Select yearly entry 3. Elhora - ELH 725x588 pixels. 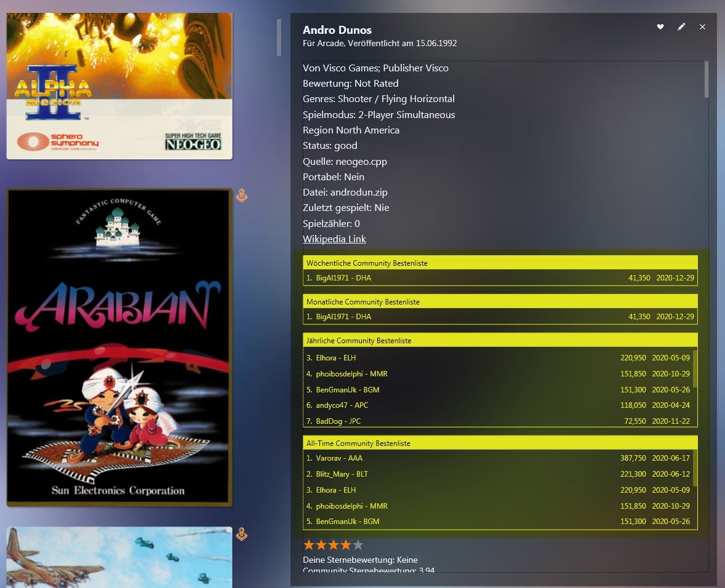click(x=497, y=357)
